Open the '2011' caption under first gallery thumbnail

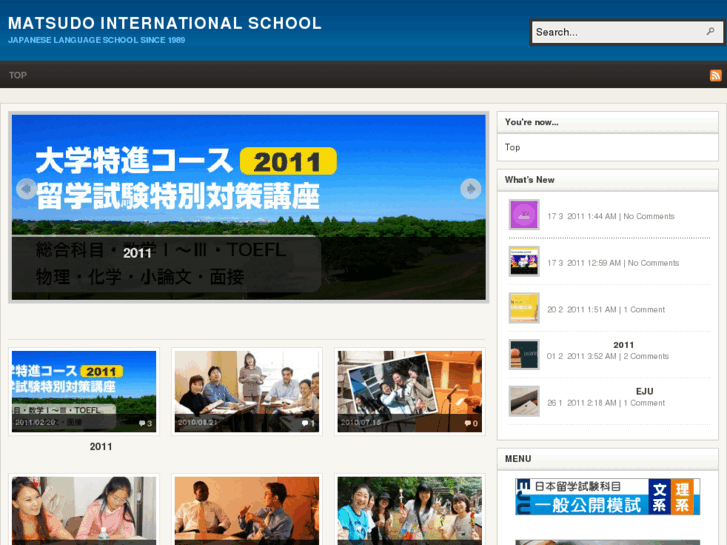pos(101,447)
